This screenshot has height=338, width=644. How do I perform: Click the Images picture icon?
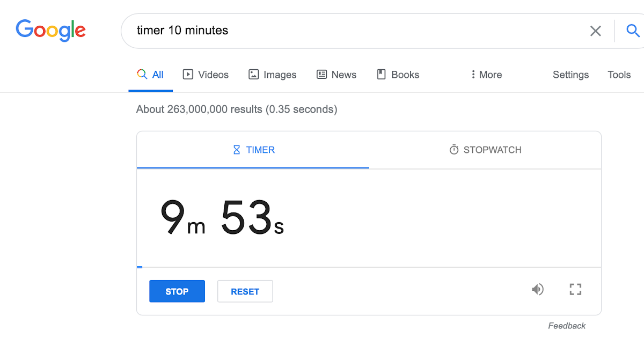pos(253,74)
